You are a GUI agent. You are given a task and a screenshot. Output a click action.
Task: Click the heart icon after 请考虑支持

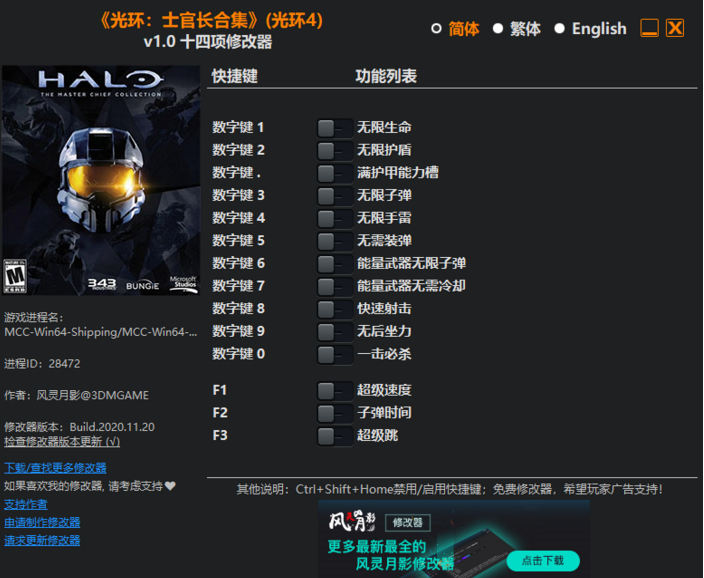click(x=170, y=486)
